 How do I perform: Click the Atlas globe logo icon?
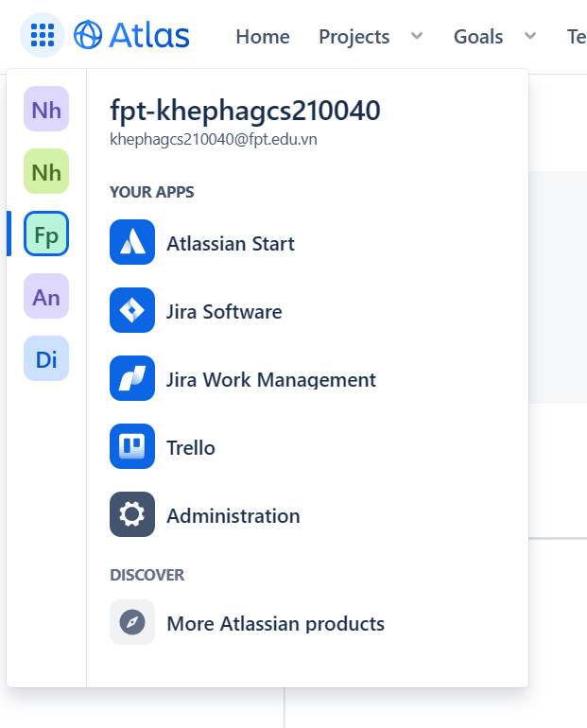88,35
